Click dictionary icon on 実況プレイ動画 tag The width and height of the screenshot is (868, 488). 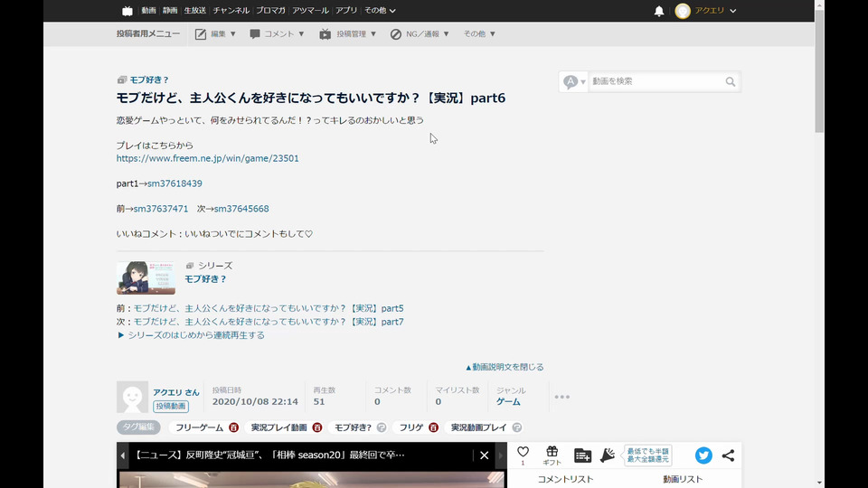317,427
